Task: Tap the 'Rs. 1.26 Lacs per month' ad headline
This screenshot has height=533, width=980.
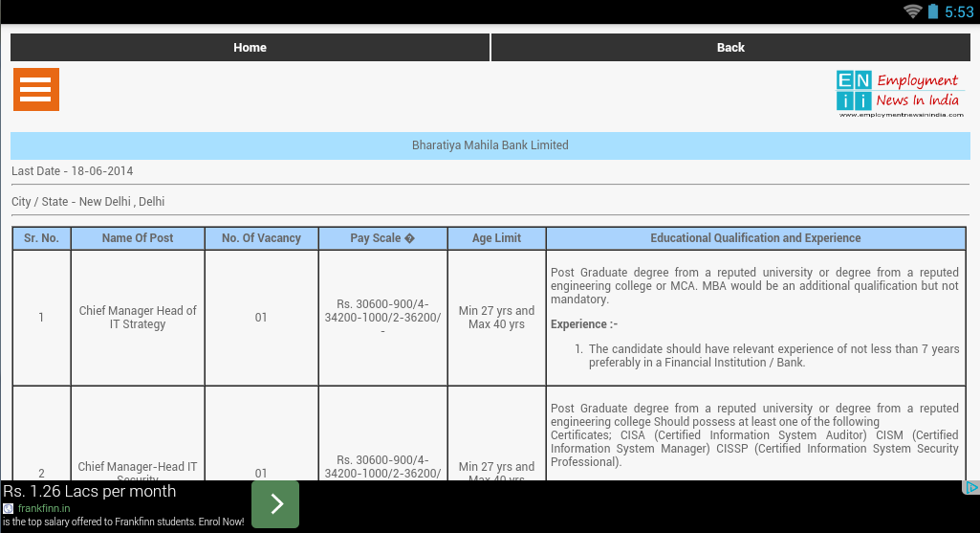Action: coord(89,491)
